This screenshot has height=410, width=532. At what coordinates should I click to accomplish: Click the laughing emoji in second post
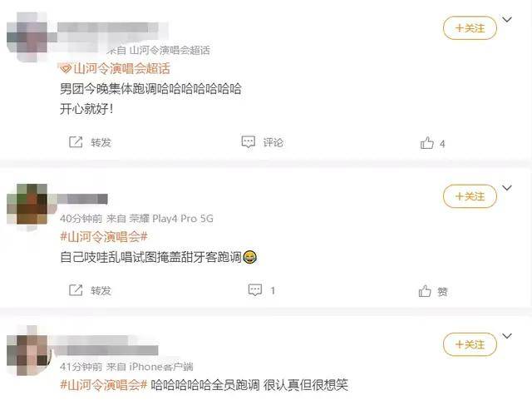point(250,257)
